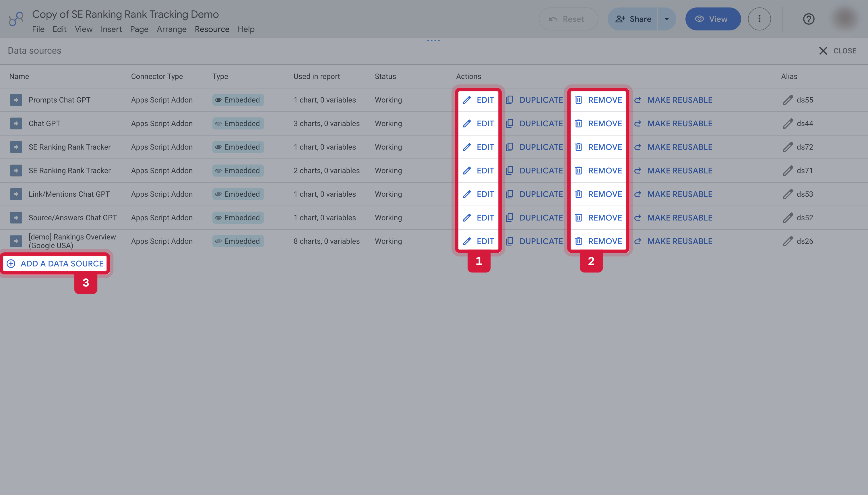The image size is (868, 495).
Task: Click the Embedded badge for Prompts Chat GPT
Action: [x=238, y=100]
